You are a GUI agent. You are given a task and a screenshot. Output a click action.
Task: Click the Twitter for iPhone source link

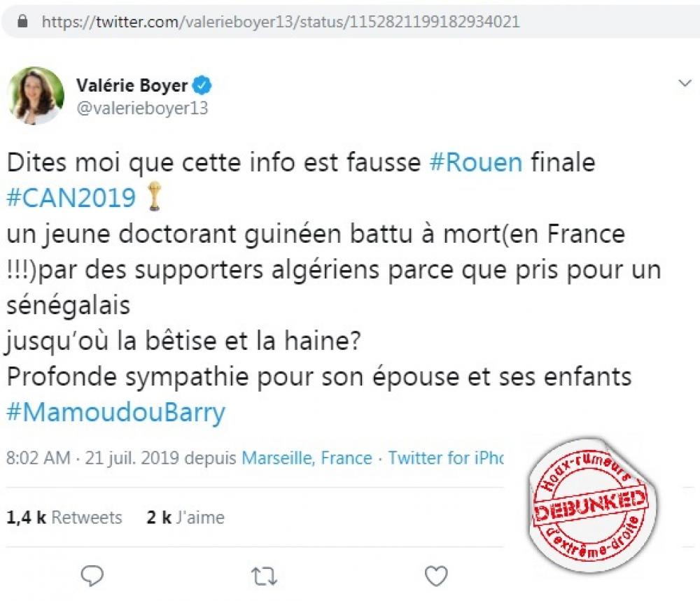coord(445,458)
